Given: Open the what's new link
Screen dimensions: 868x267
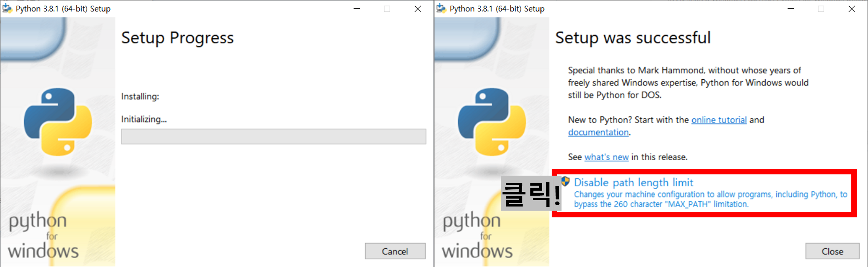Looking at the screenshot, I should click(606, 157).
